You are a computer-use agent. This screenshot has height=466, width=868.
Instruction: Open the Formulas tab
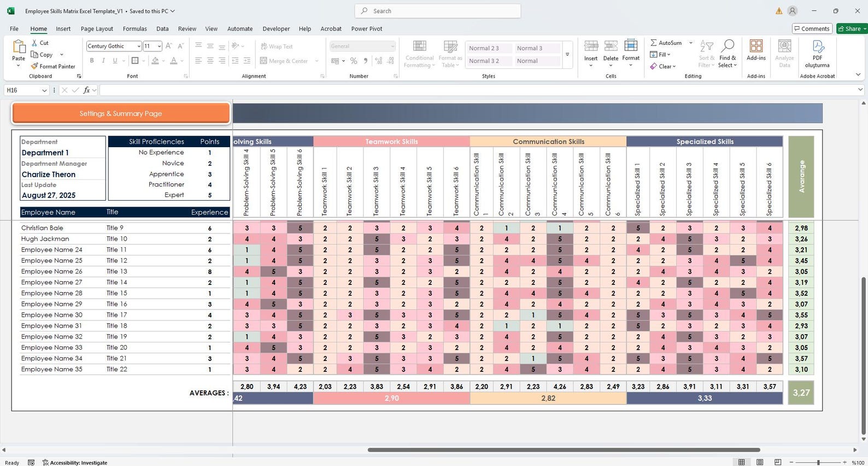(x=134, y=29)
